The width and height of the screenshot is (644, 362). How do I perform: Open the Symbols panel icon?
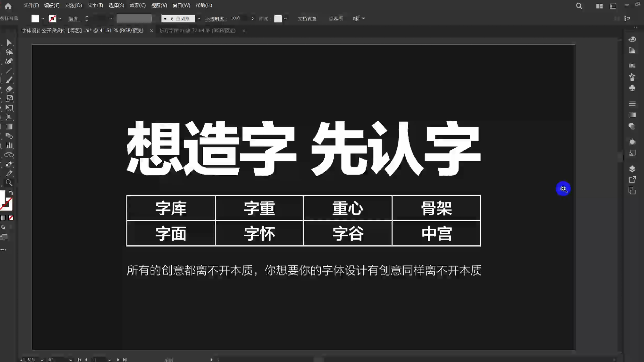click(x=632, y=88)
